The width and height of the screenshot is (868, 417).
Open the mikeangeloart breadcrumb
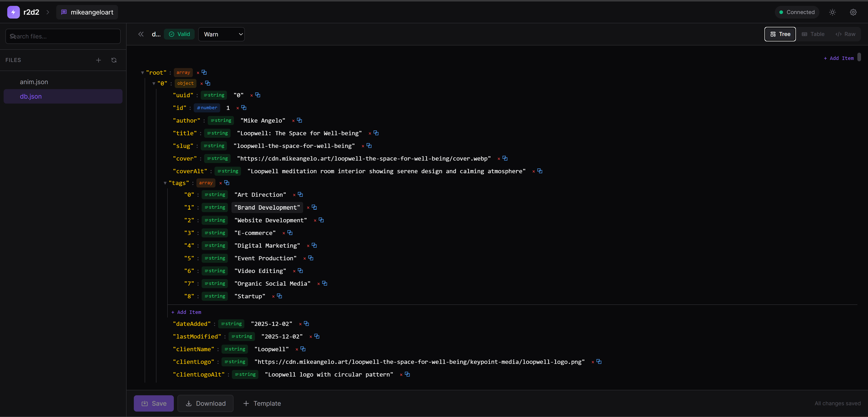[87, 12]
